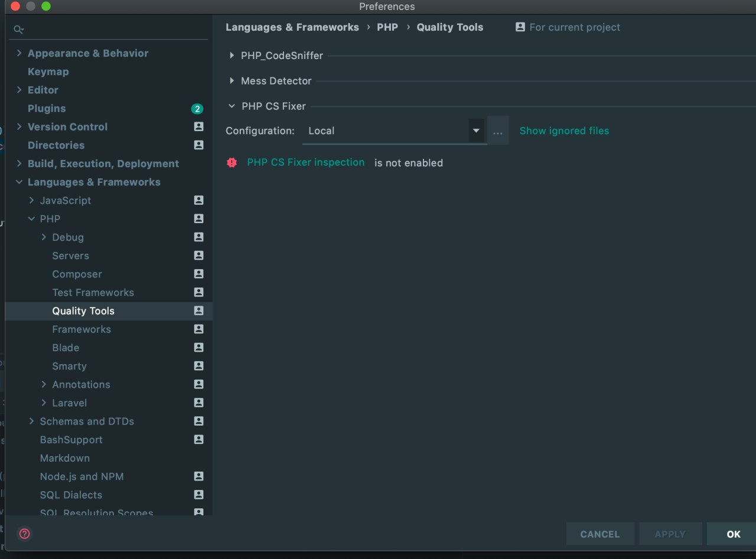The height and width of the screenshot is (559, 756).
Task: Click the Plugins updates badge showing 2
Action: coord(197,109)
